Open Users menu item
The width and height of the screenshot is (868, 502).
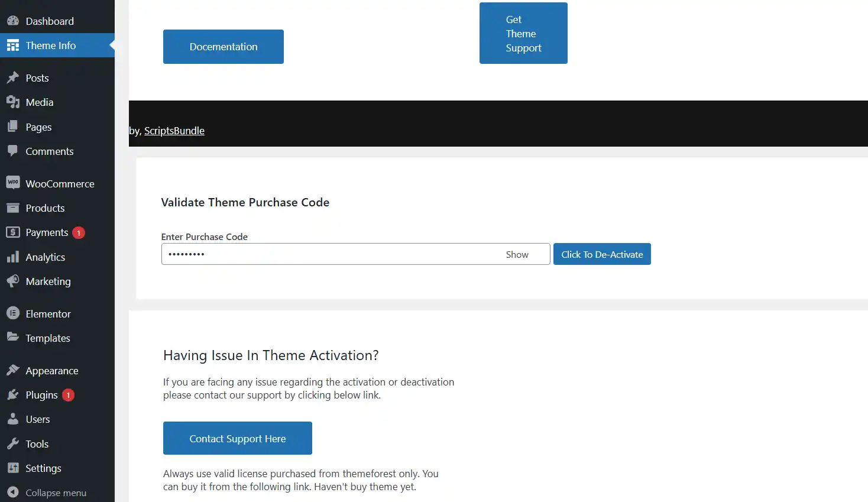pos(57,419)
